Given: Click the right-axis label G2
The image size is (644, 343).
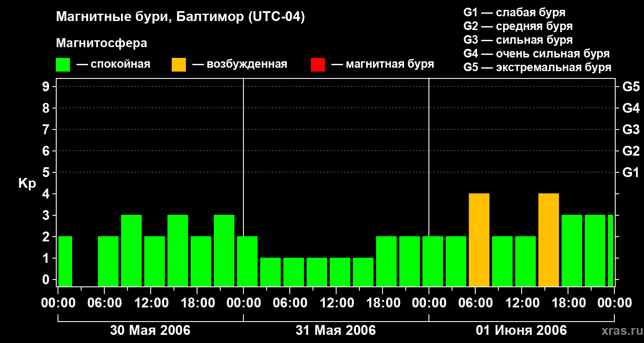Looking at the screenshot, I should [x=631, y=151].
